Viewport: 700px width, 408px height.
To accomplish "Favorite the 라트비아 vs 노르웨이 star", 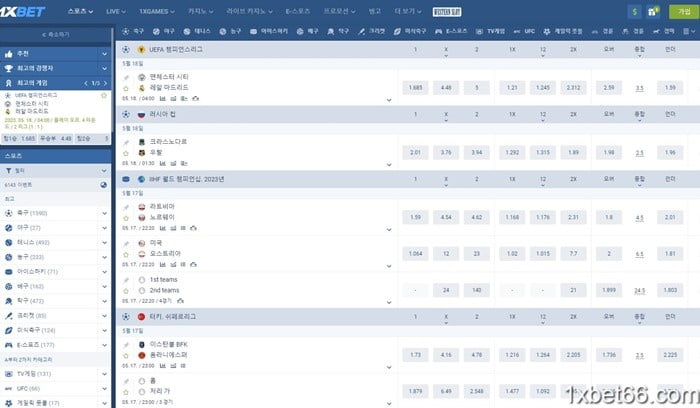I will coord(126,218).
